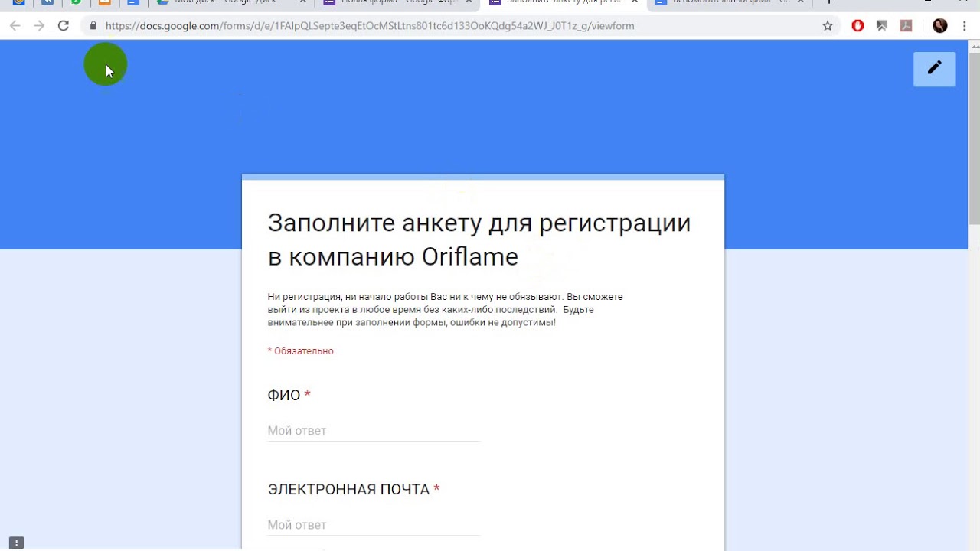This screenshot has width=980, height=551.
Task: Click the report problem exclamation icon
Action: 17,543
